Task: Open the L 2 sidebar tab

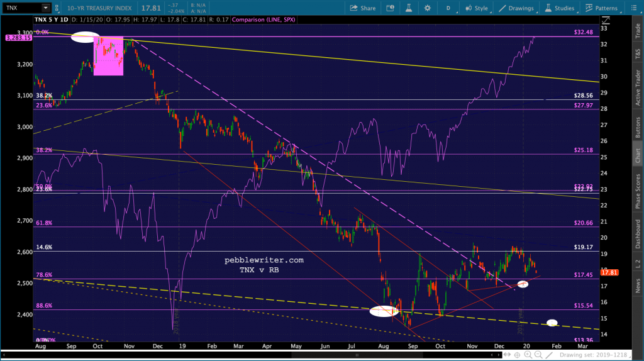Action: 638,264
